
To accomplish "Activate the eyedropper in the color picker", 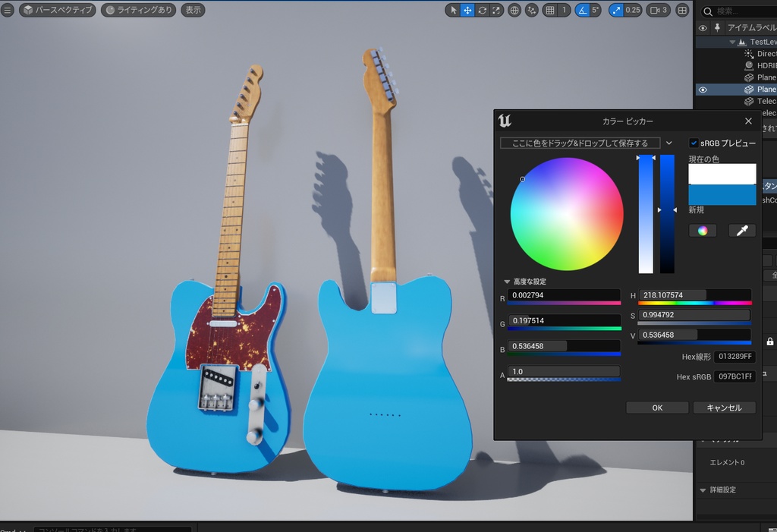I will pyautogui.click(x=741, y=230).
